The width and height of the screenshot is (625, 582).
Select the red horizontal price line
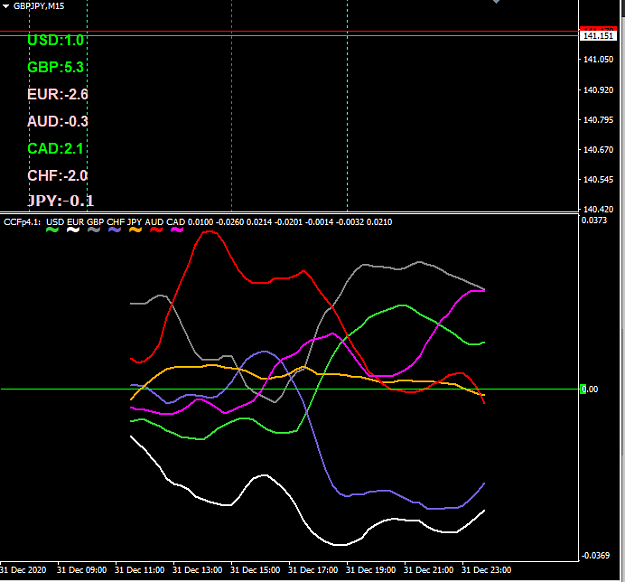click(x=289, y=31)
